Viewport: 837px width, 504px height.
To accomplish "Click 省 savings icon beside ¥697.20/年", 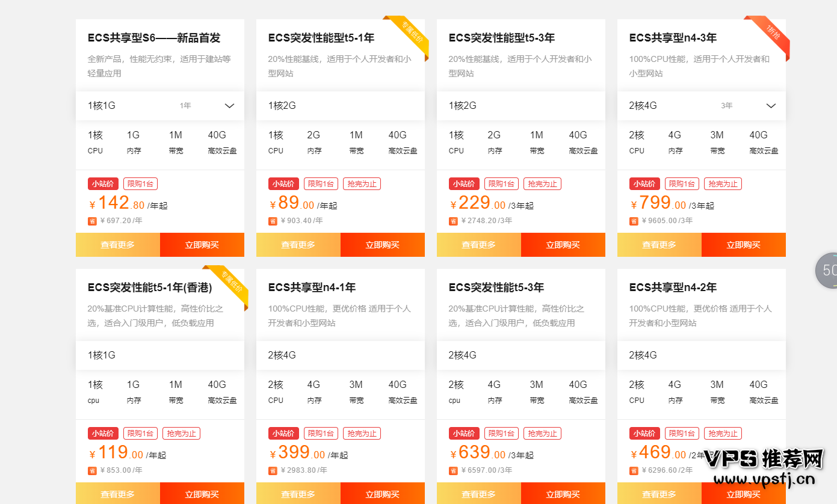I will pyautogui.click(x=92, y=221).
